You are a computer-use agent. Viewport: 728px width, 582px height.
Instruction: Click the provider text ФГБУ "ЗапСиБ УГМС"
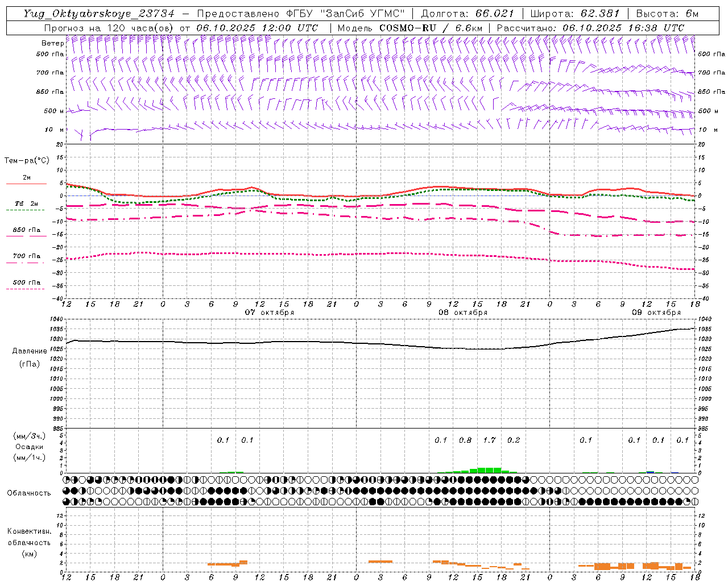(345, 14)
